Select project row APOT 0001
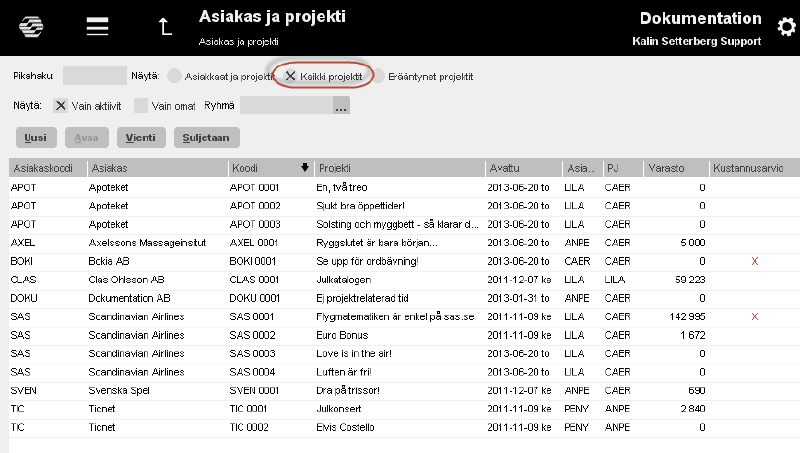This screenshot has height=453, width=800. tap(404, 187)
